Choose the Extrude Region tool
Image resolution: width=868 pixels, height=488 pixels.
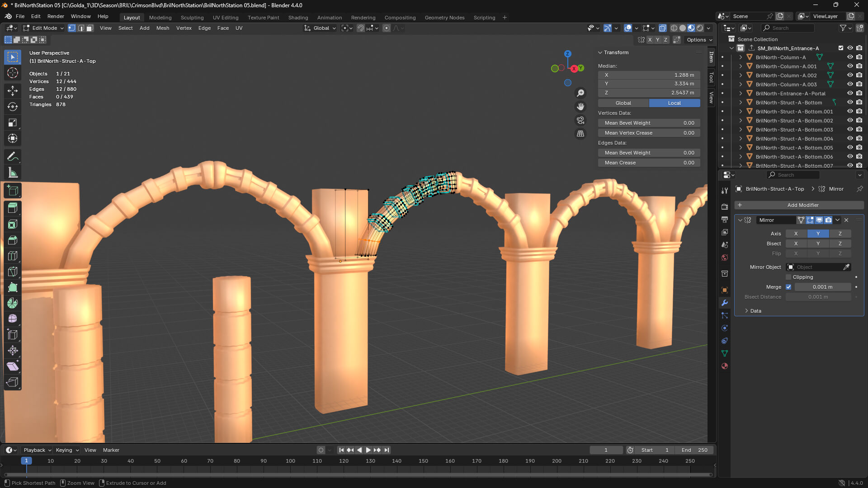tap(13, 208)
